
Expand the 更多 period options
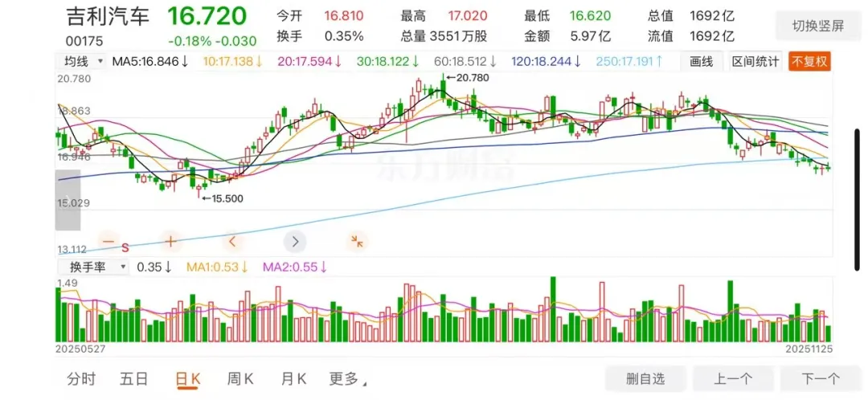[x=348, y=379]
